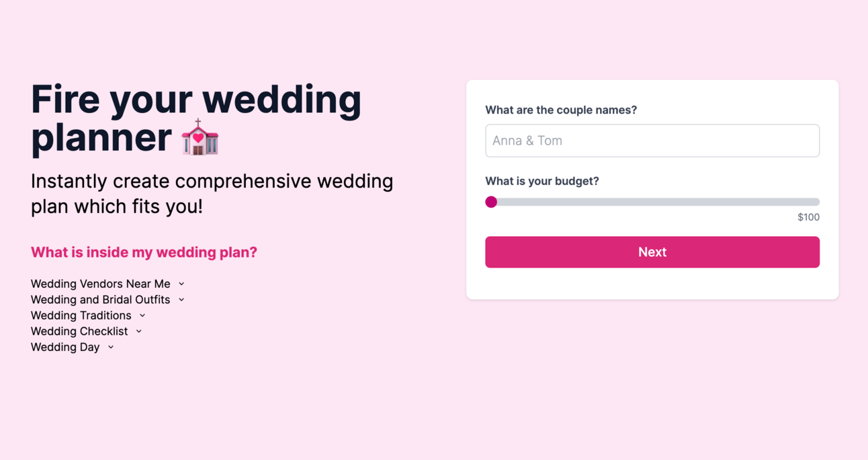Click chevron beside Wedding Vendors Near Me
This screenshot has height=460, width=868.
(181, 284)
